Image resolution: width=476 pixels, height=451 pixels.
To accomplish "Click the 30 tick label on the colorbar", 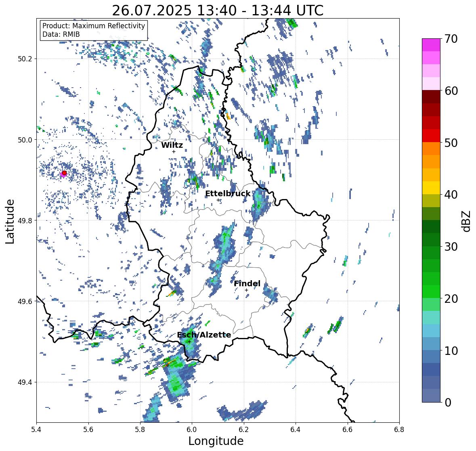I will point(451,247).
